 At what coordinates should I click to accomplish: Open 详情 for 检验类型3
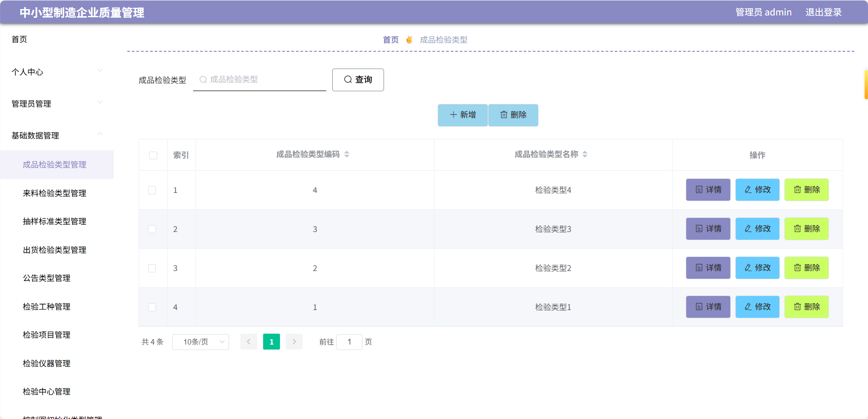708,229
